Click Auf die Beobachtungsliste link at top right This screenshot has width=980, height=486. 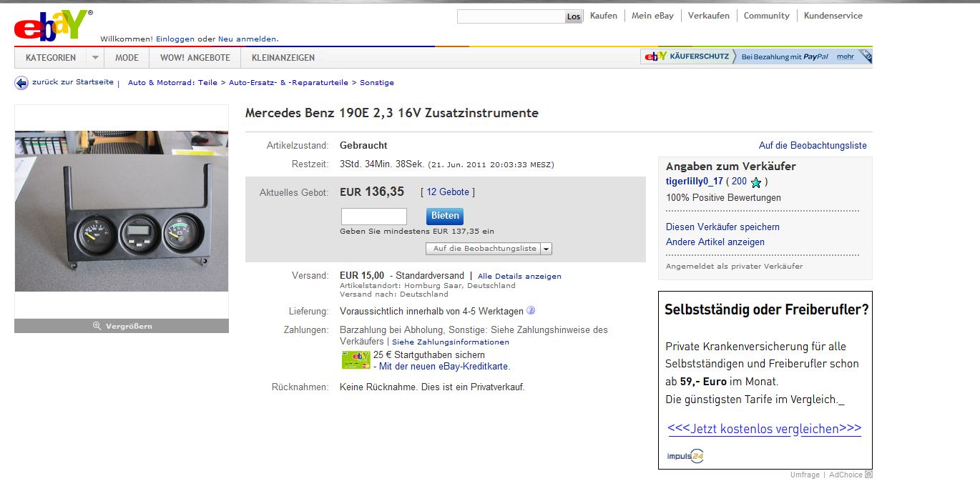click(813, 146)
